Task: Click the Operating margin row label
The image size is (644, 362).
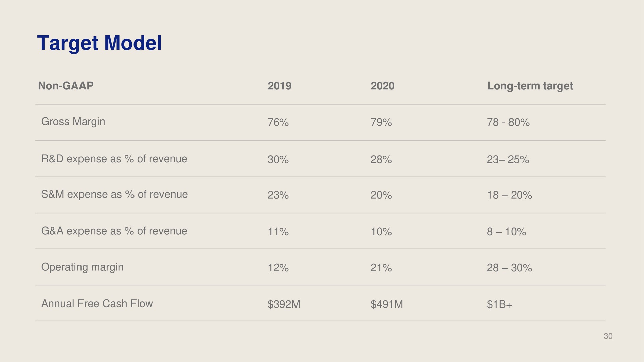Action: (82, 267)
